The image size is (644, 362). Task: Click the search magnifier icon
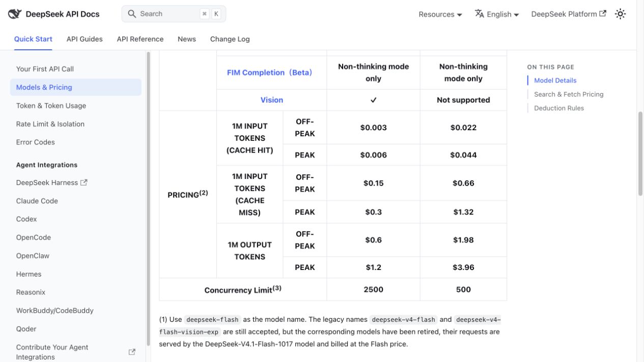[x=132, y=14]
